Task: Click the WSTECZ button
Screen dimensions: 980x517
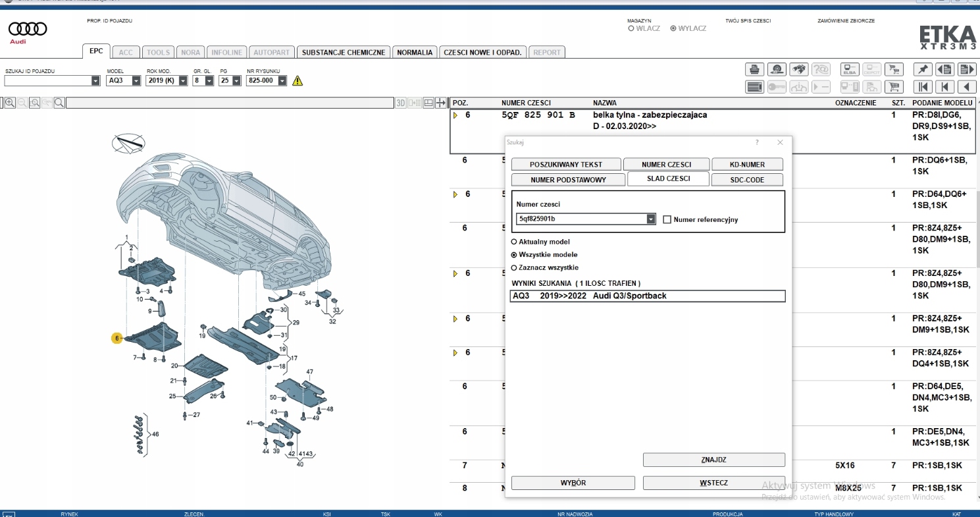Action: point(713,483)
